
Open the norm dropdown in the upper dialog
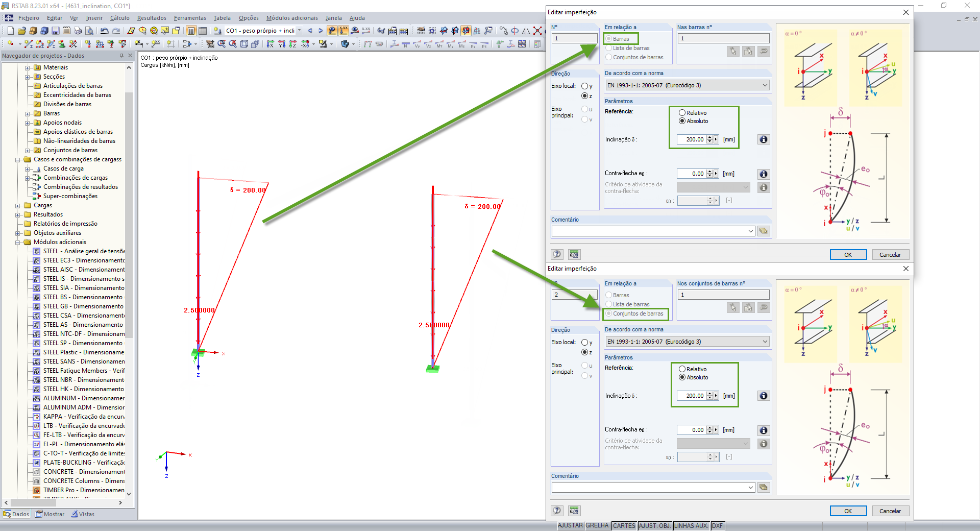pyautogui.click(x=765, y=85)
